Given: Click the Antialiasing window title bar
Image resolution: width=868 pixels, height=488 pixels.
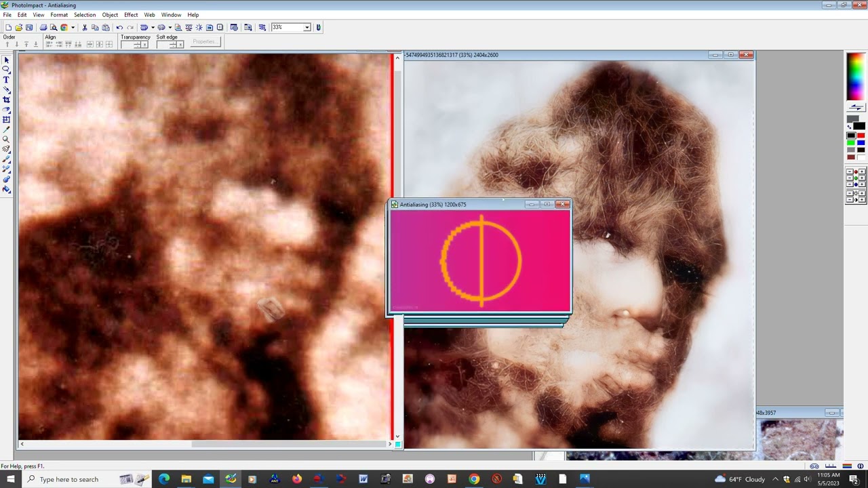Looking at the screenshot, I should coord(479,204).
